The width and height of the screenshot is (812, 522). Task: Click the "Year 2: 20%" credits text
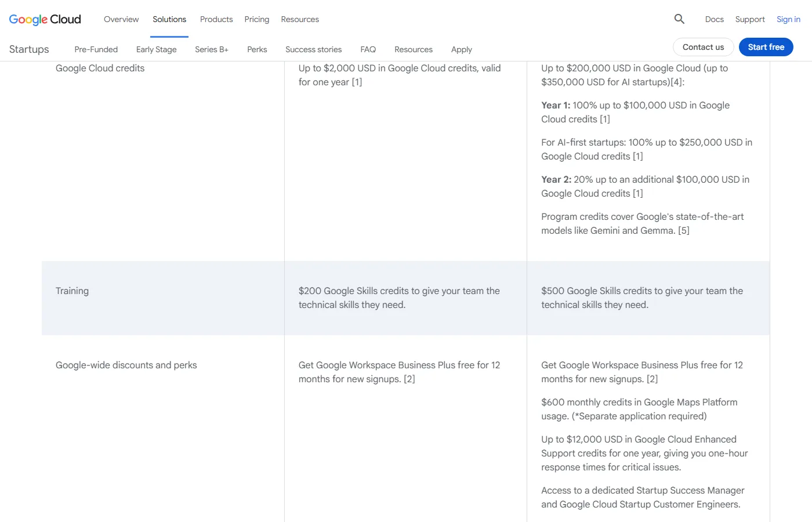pos(646,186)
